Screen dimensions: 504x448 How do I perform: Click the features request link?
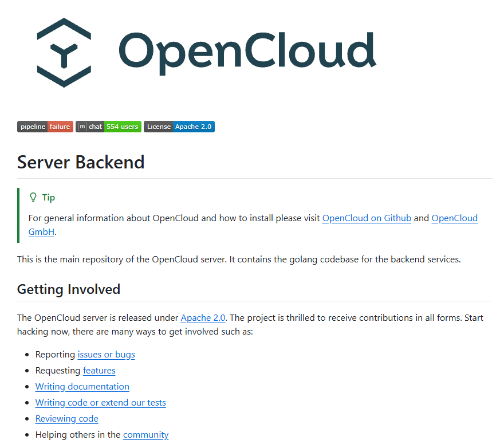pyautogui.click(x=99, y=370)
